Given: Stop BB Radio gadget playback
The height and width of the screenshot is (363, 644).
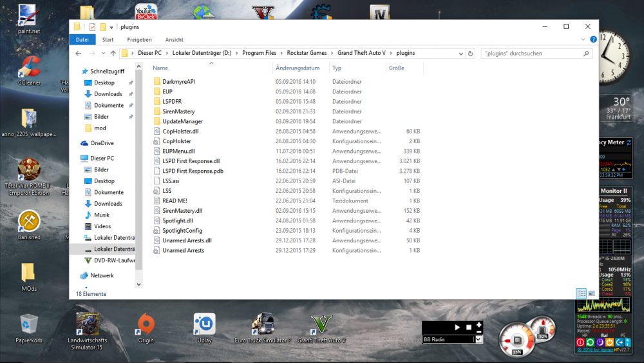Looking at the screenshot, I should [x=469, y=328].
